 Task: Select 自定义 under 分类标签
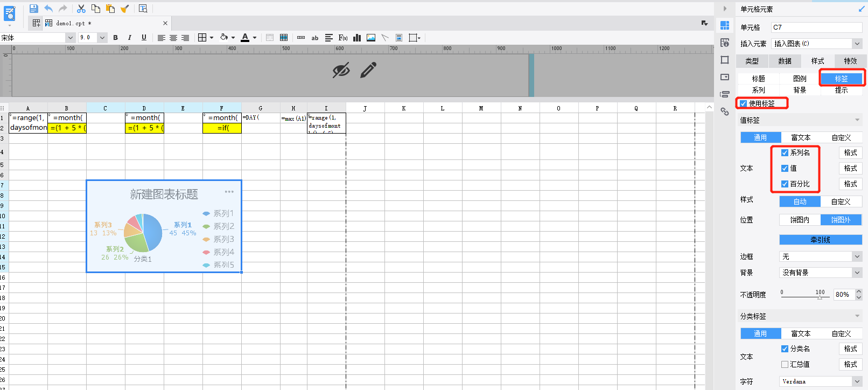pos(841,333)
